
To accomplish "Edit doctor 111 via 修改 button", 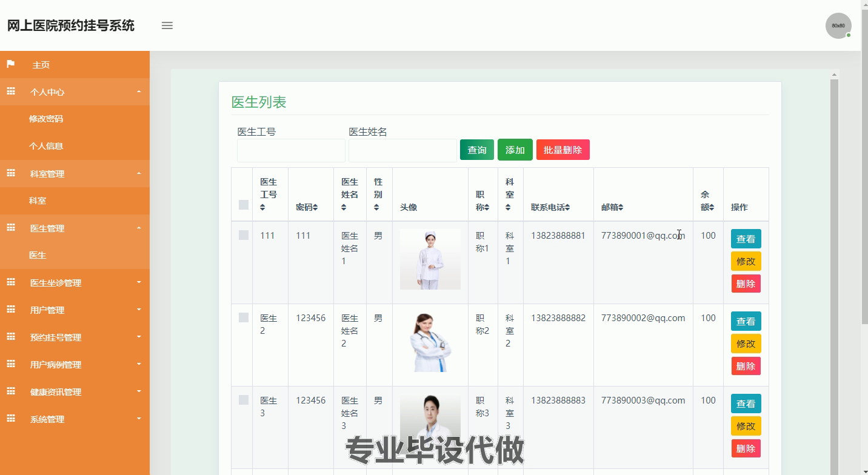I will tap(746, 261).
